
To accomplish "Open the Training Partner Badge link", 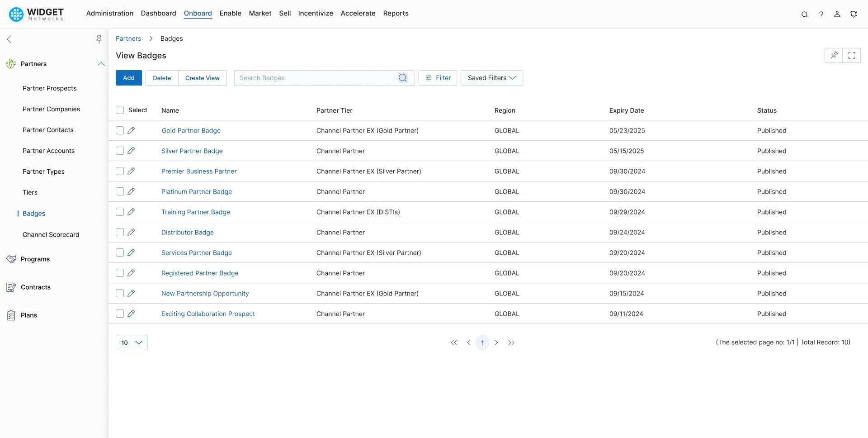I will (195, 212).
